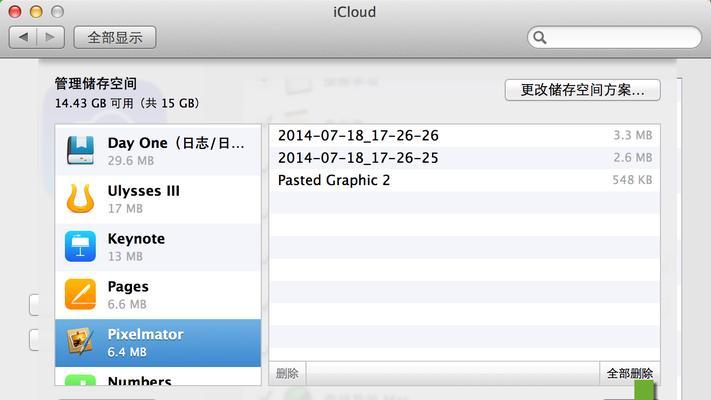Select Pixelmator row label

tap(145, 334)
